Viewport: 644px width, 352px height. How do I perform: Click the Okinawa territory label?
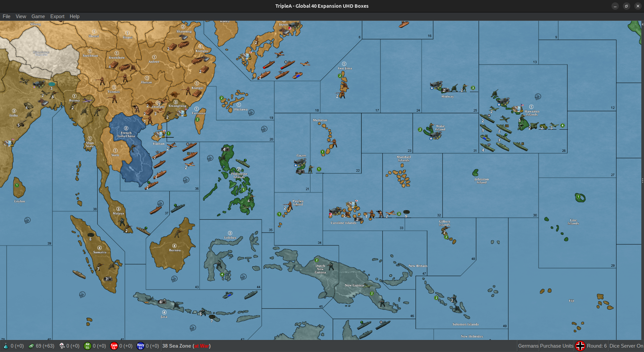[x=240, y=109]
